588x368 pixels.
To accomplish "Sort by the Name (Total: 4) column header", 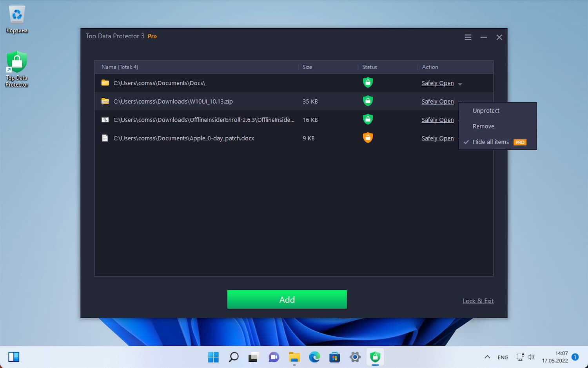I will tap(120, 67).
